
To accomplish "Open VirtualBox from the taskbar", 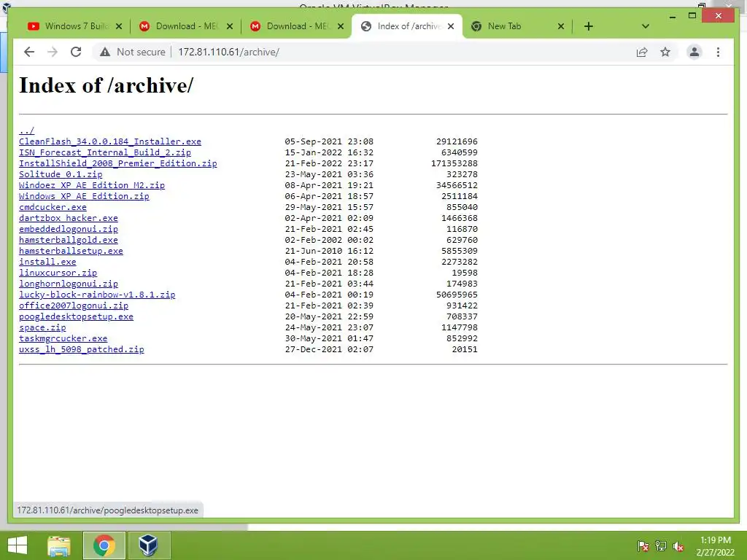I will 148,545.
